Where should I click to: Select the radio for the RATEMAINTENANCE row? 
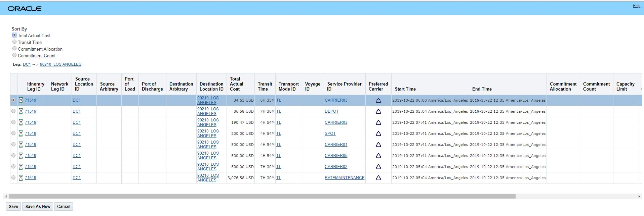(13, 177)
